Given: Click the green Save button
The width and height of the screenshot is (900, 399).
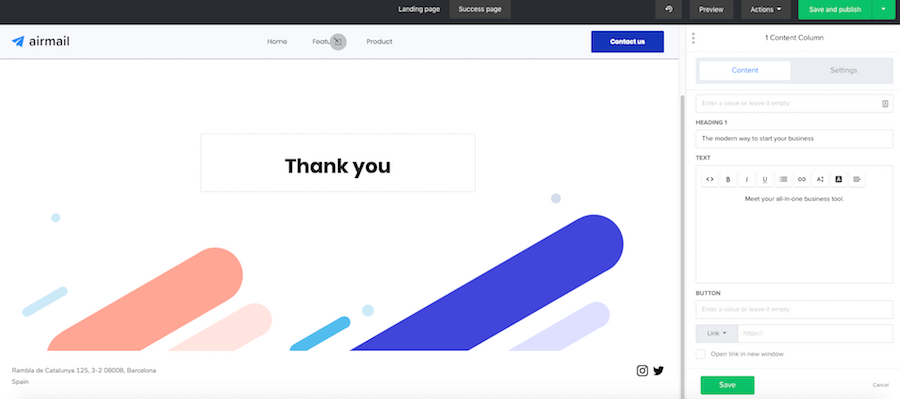Looking at the screenshot, I should pyautogui.click(x=727, y=385).
